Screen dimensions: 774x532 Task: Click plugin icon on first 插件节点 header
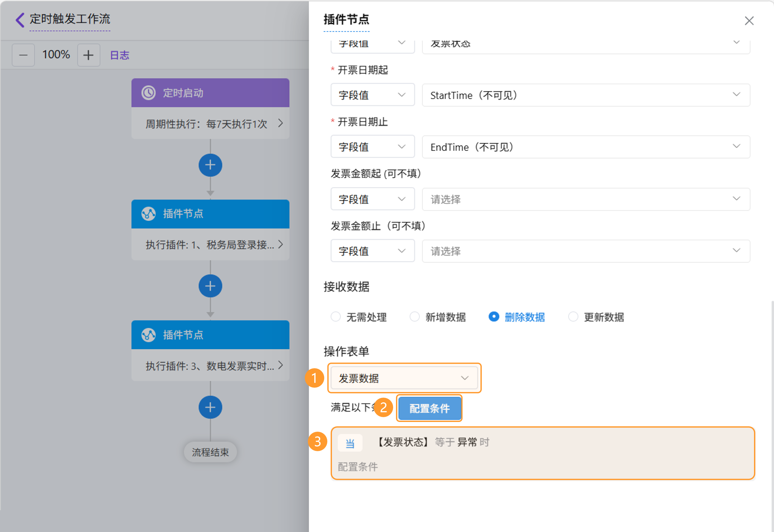(149, 214)
